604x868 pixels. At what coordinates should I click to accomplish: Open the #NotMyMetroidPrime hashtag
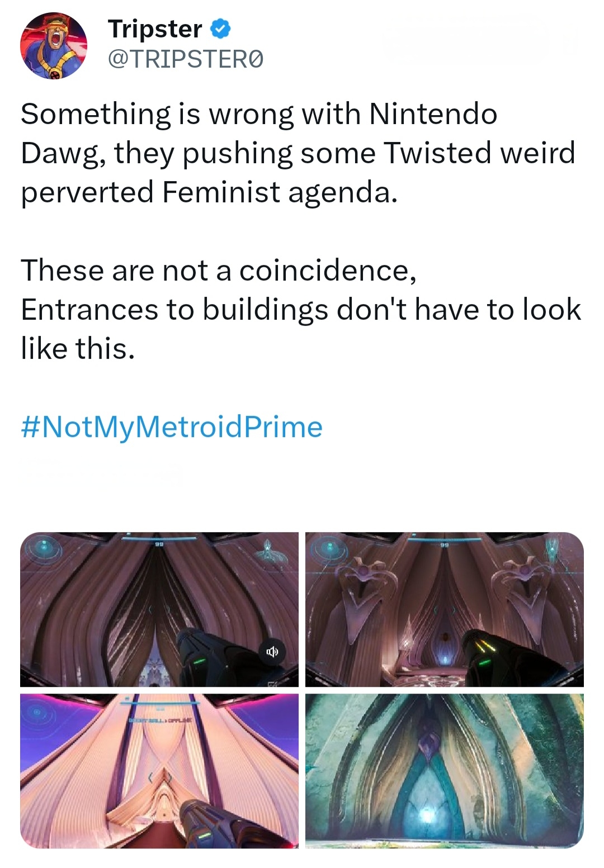click(x=172, y=428)
